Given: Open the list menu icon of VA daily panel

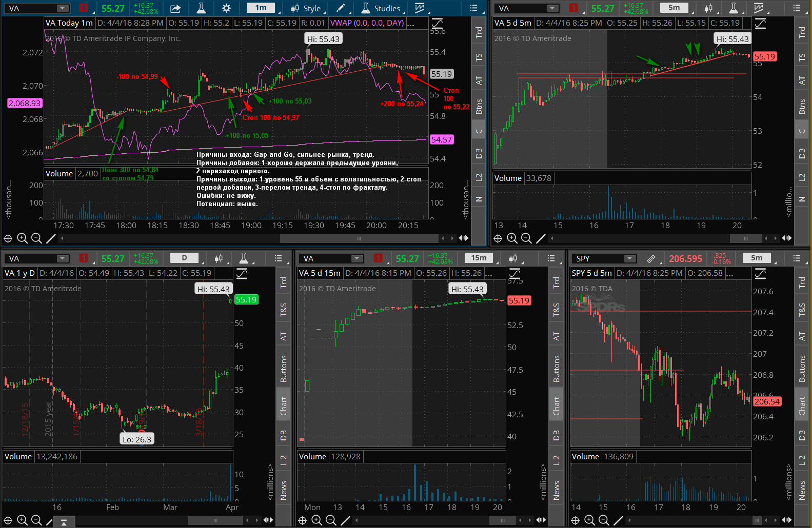Looking at the screenshot, I should (279, 258).
